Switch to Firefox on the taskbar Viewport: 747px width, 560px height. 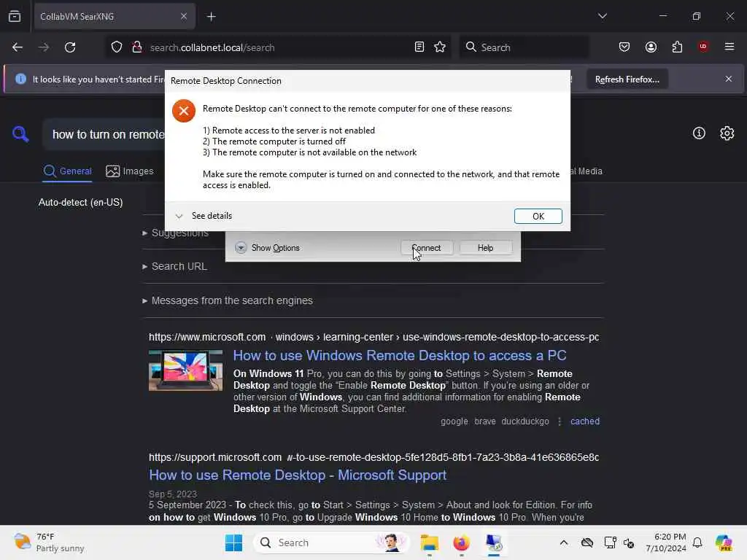point(461,542)
